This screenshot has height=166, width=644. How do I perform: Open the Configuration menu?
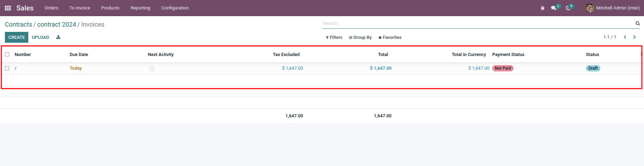175,8
